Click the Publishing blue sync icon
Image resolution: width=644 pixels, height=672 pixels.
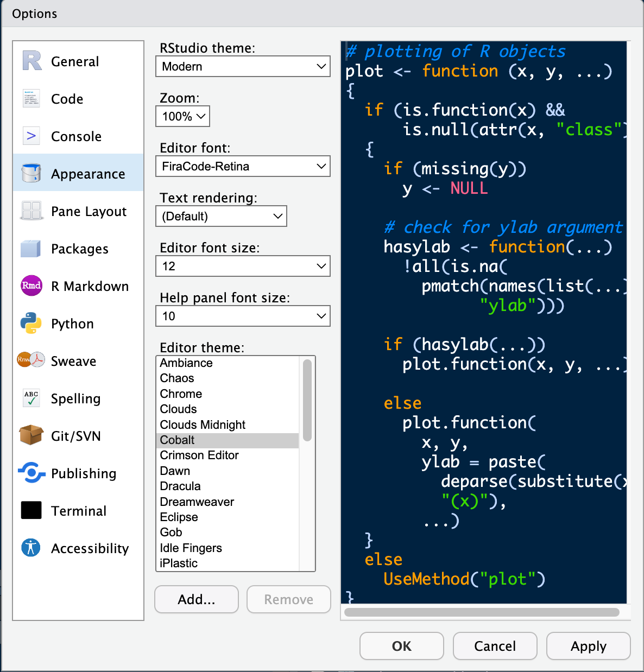pyautogui.click(x=31, y=473)
